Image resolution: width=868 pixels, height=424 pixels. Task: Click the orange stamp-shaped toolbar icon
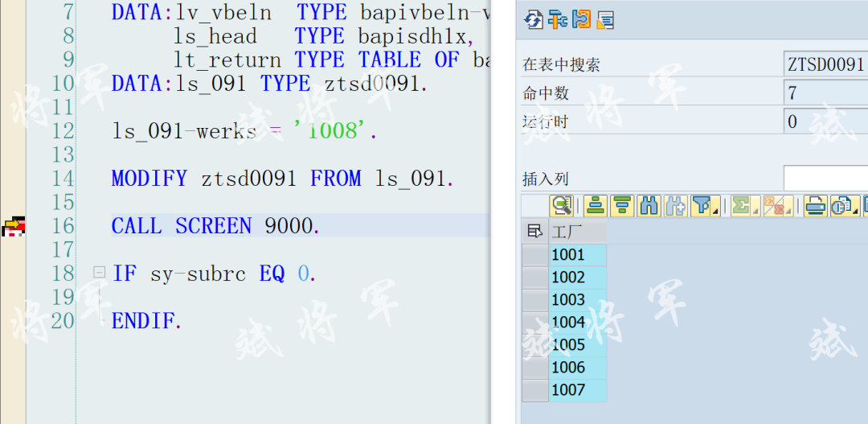pos(581,20)
